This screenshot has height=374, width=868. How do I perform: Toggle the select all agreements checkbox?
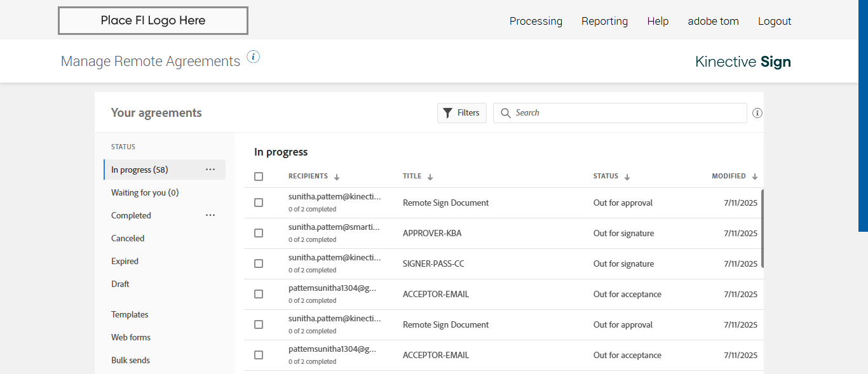click(259, 177)
